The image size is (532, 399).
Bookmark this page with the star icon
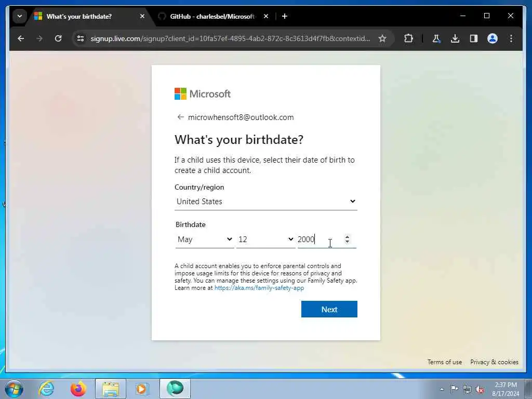coord(382,38)
